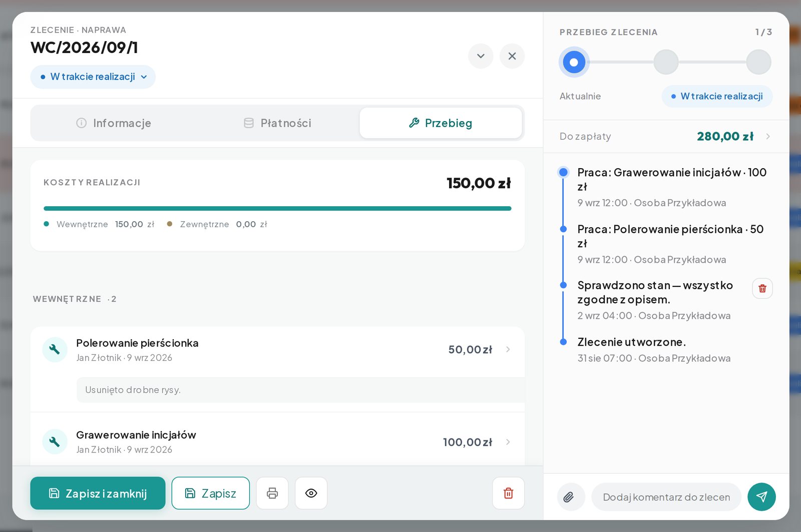Click the 'Zewnętrzne 0,00 zł' legend item

coord(217,224)
